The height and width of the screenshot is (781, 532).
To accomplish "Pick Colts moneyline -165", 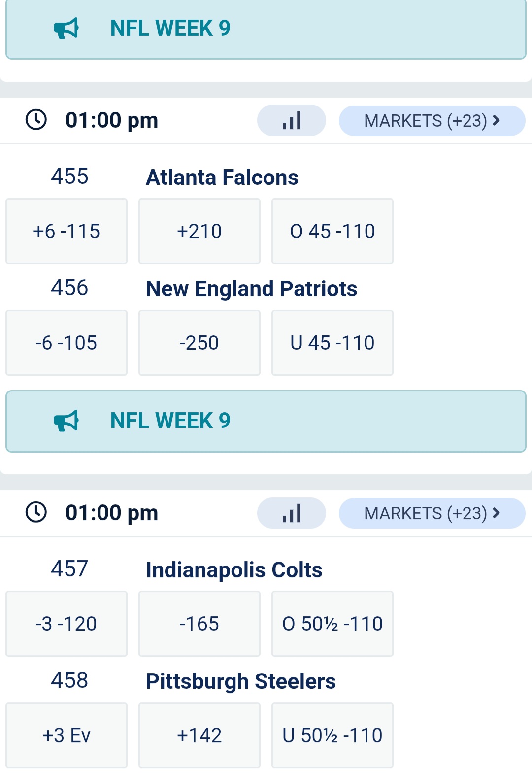I will coord(199,624).
